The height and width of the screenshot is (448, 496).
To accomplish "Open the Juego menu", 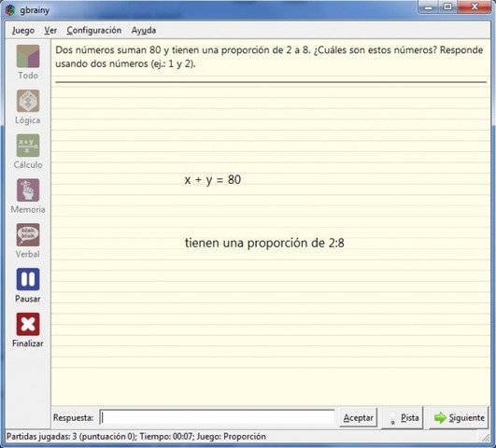I will tap(23, 31).
